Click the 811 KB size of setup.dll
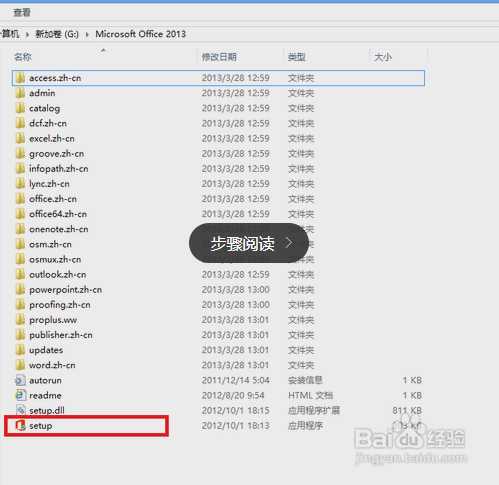 pos(407,410)
